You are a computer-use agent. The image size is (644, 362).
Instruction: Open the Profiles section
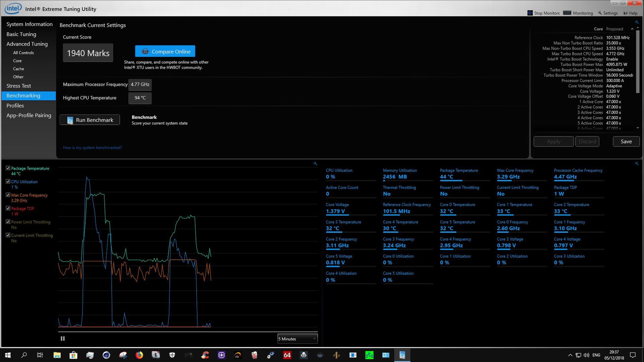(15, 106)
